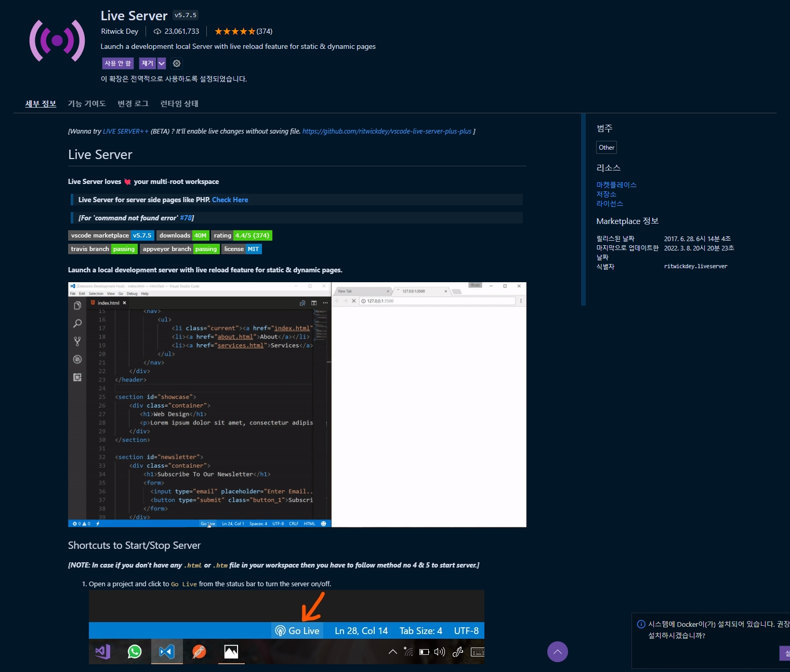Open the 저장소 repository link
Image resolution: width=790 pixels, height=672 pixels.
[x=606, y=194]
